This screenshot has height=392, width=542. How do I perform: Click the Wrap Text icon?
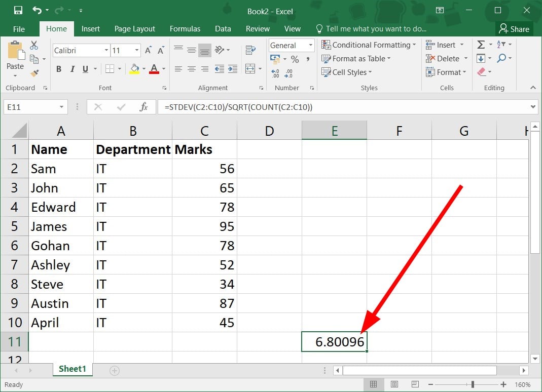pyautogui.click(x=250, y=50)
